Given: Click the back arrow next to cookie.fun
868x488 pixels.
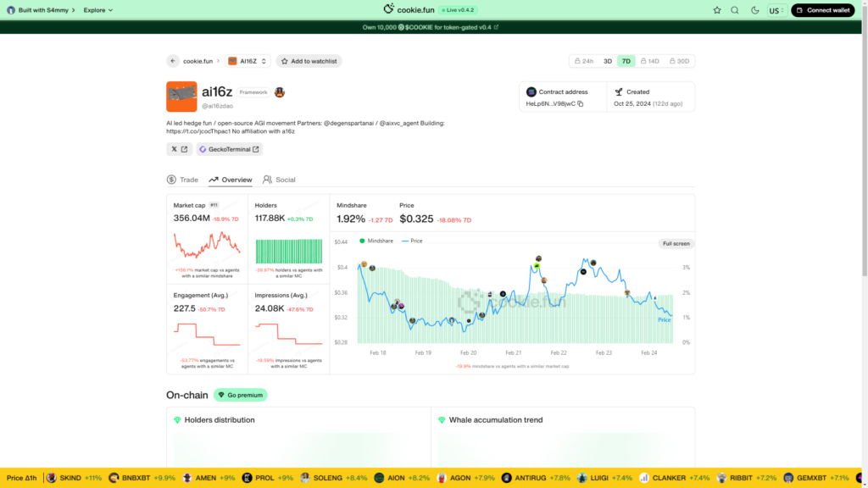Looking at the screenshot, I should coord(173,61).
